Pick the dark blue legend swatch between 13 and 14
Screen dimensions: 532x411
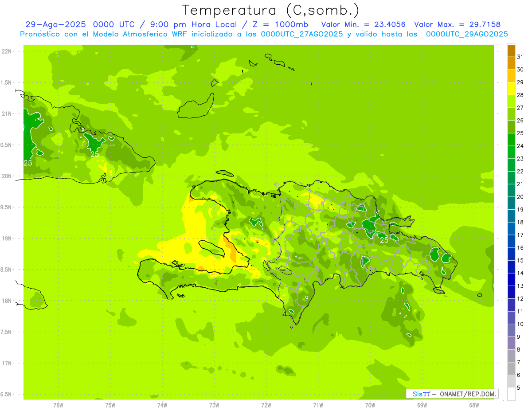[511, 279]
